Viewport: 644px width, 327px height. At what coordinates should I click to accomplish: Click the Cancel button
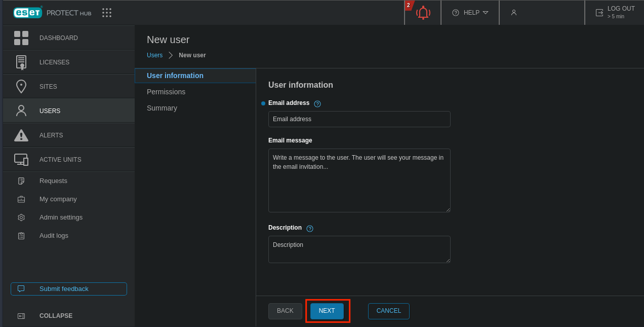(x=388, y=311)
